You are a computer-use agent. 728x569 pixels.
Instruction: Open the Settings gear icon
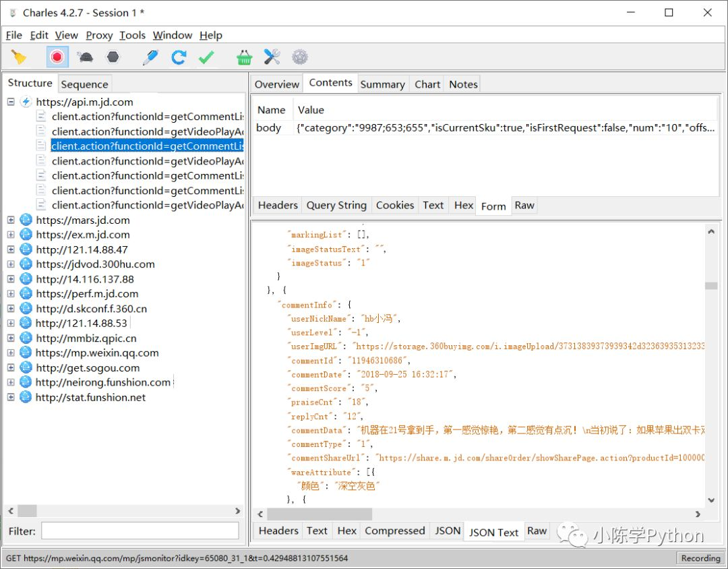tap(299, 57)
